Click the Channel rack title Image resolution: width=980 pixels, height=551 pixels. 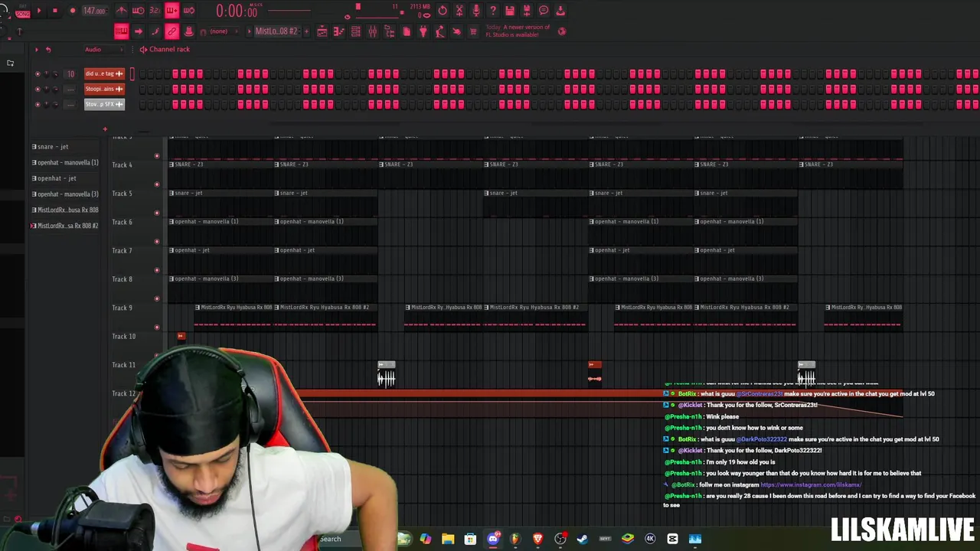169,49
